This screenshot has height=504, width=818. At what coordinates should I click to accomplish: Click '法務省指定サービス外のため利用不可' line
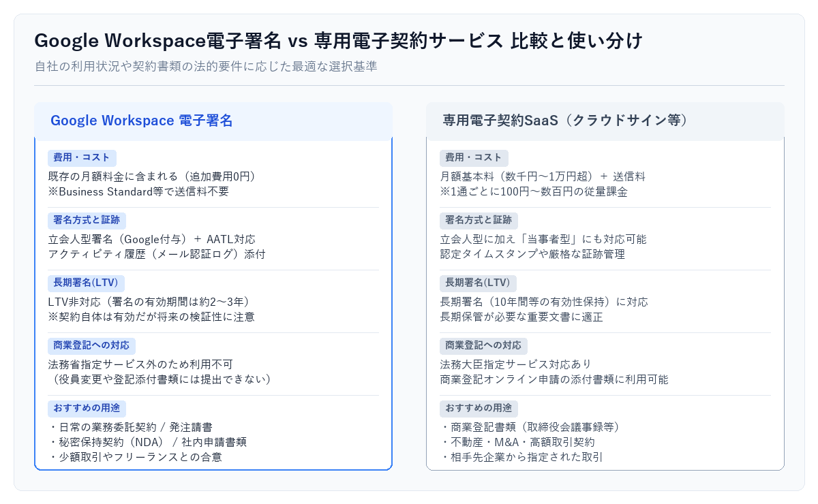[140, 364]
